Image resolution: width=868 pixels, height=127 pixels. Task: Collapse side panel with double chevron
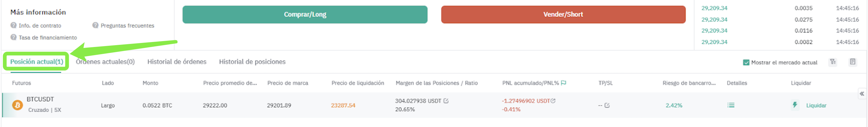[862, 94]
